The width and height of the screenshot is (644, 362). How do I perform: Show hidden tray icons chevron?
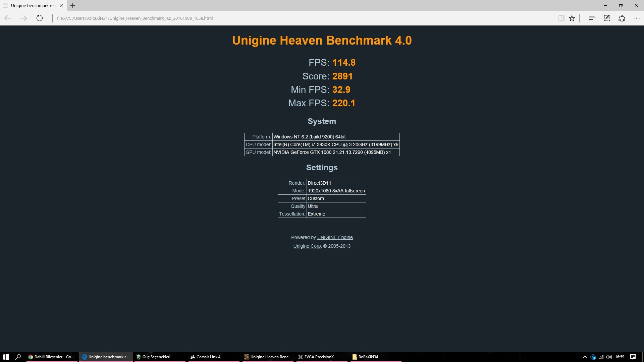pos(585,357)
